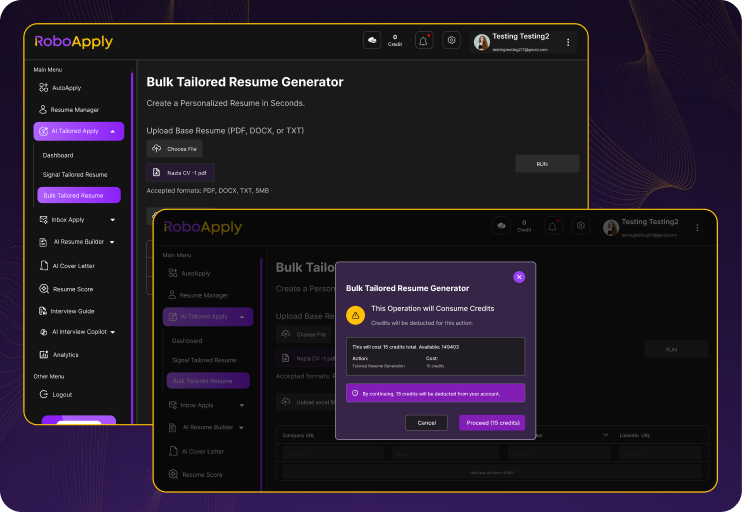
Task: Expand the Inbox Apply submenu in the rear window
Action: click(113, 220)
